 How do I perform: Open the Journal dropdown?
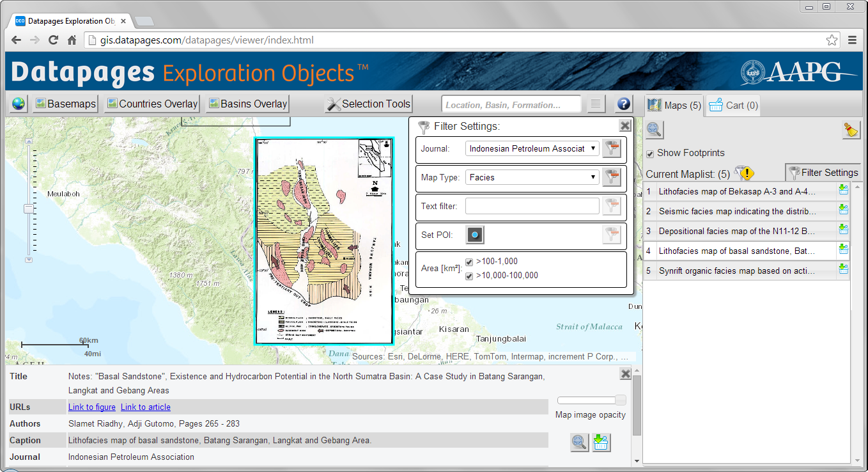[x=532, y=148]
